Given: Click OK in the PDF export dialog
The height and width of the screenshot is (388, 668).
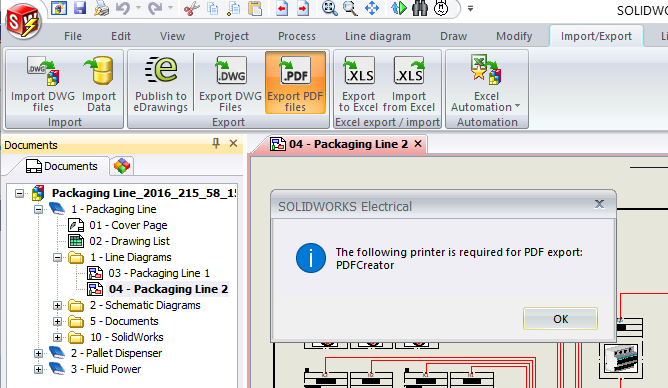Looking at the screenshot, I should [560, 319].
